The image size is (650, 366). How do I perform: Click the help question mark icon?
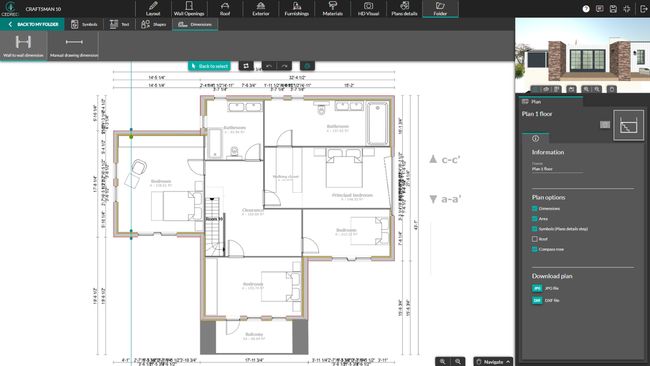tap(586, 9)
